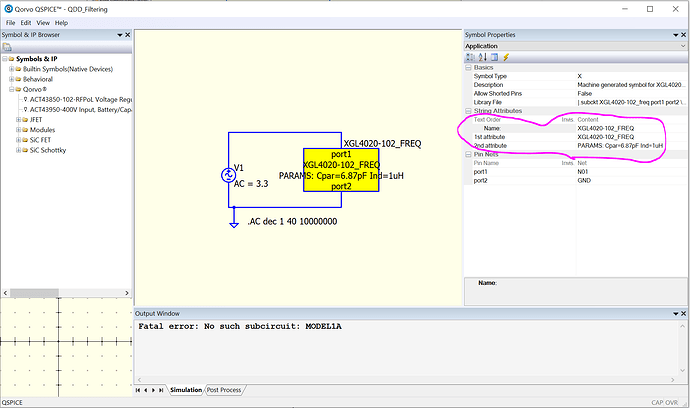Select the Qorvo tree item label
690x408 pixels.
click(35, 89)
